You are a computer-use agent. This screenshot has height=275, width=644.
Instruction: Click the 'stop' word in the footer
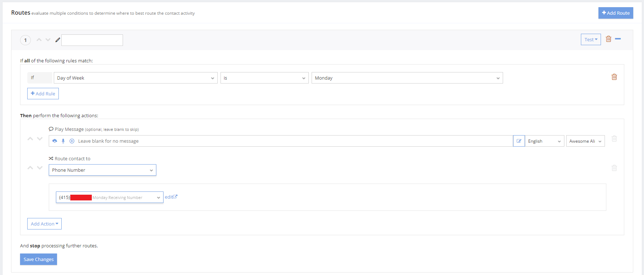pos(35,246)
